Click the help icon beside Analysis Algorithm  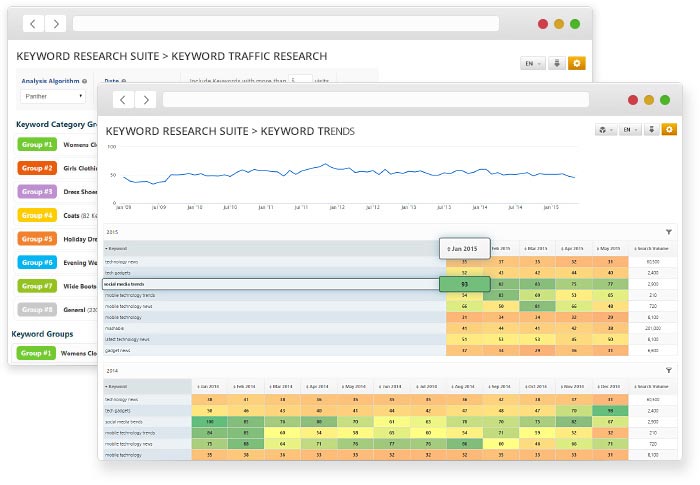[x=85, y=81]
